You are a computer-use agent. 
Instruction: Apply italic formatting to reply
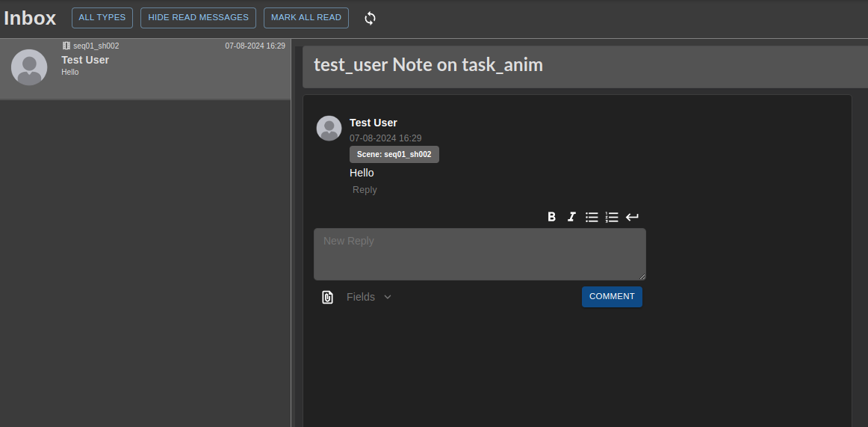pyautogui.click(x=571, y=217)
